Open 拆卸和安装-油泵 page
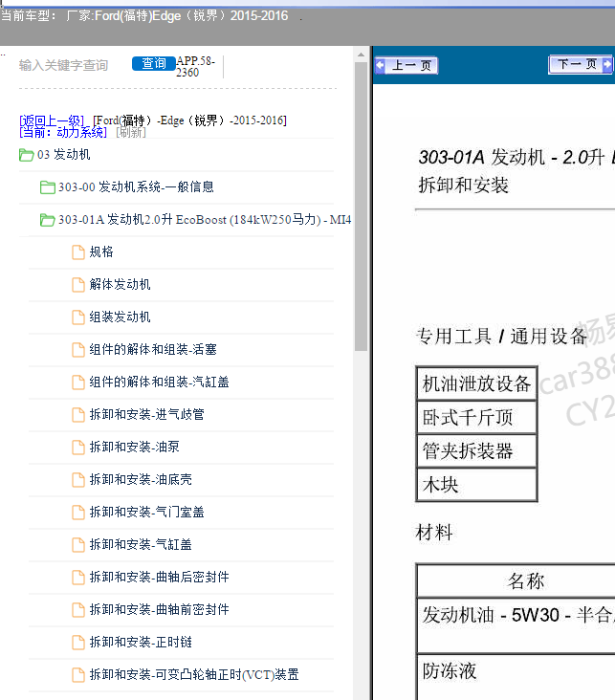Screen dimensions: 615x700 click(135, 447)
